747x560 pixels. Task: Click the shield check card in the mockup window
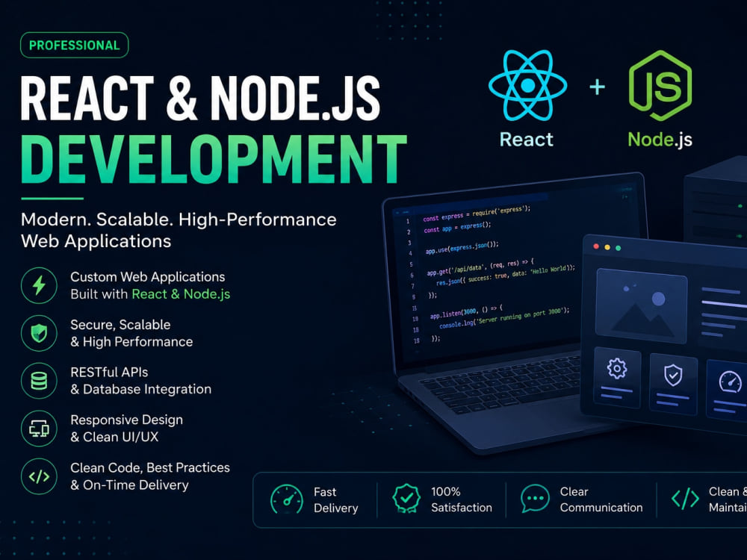click(673, 383)
